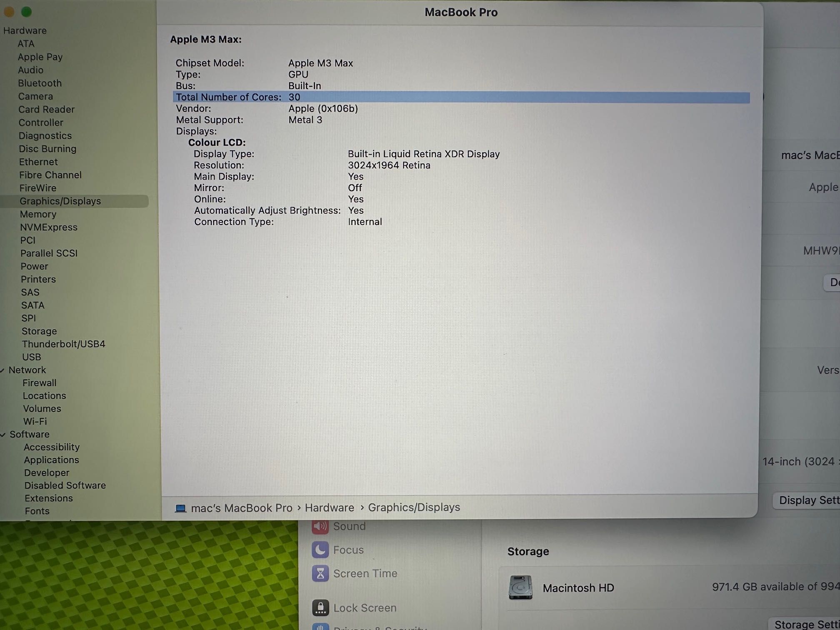Open the PCI section

[x=28, y=240]
